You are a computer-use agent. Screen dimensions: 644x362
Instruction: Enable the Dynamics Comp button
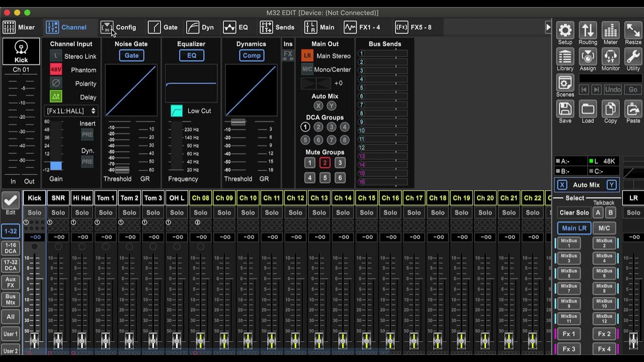click(252, 55)
